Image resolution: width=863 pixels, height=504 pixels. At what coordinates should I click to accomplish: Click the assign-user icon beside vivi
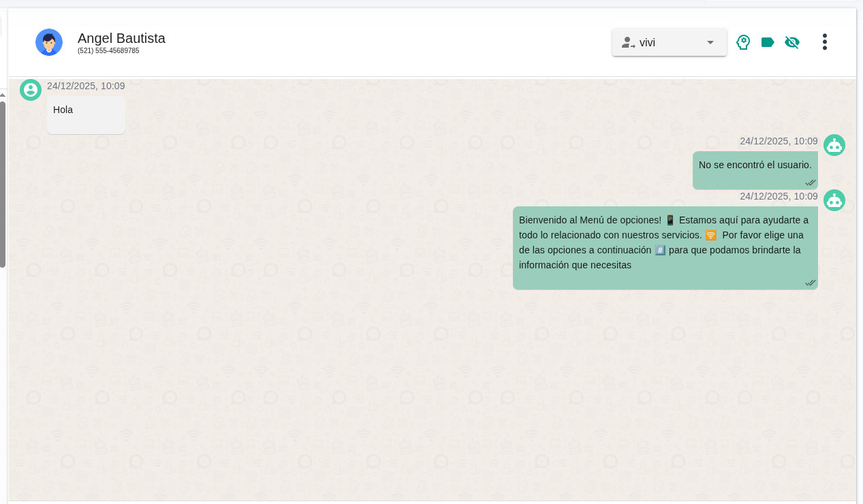click(x=628, y=43)
